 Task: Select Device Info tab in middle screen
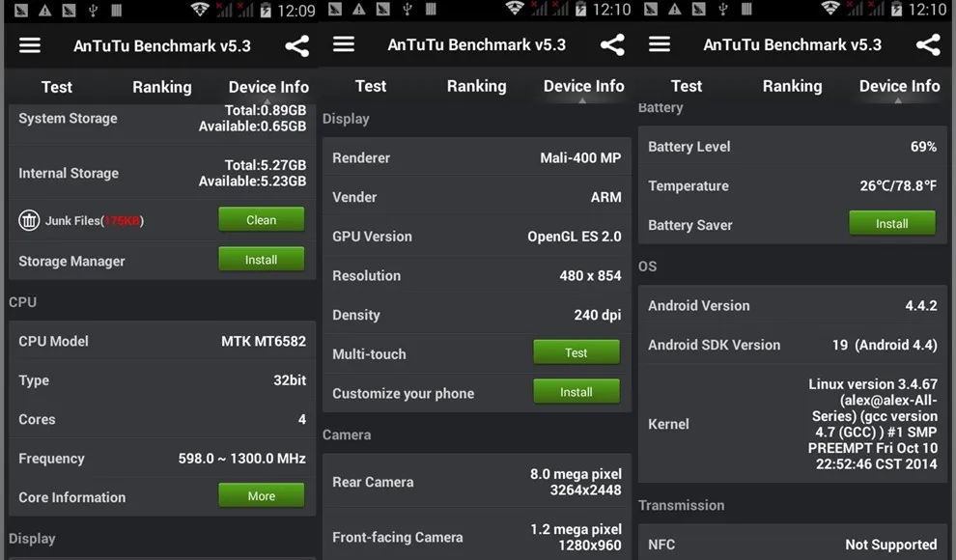pos(583,86)
